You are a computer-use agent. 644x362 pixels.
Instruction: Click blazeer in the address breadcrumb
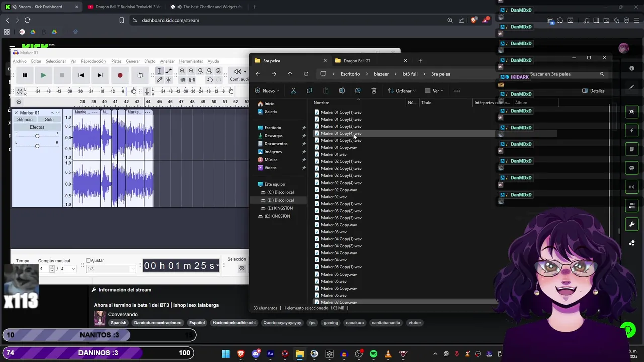(x=381, y=74)
